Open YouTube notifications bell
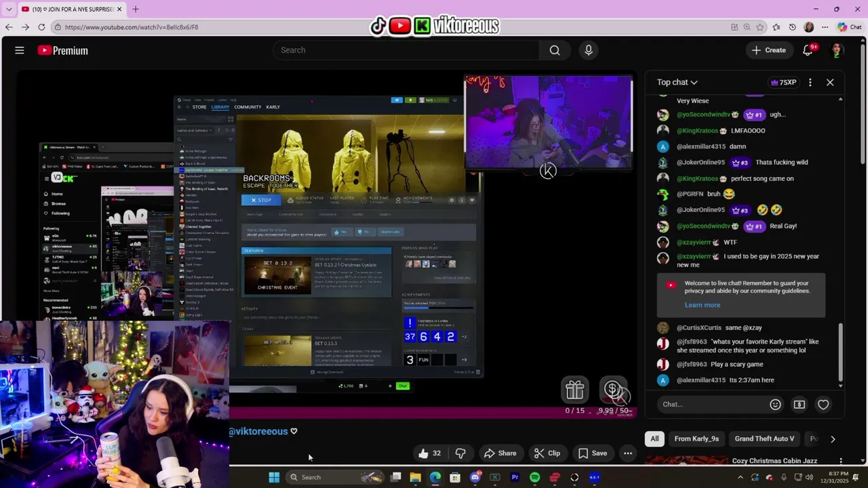Viewport: 868px width, 488px height. pyautogui.click(x=808, y=50)
